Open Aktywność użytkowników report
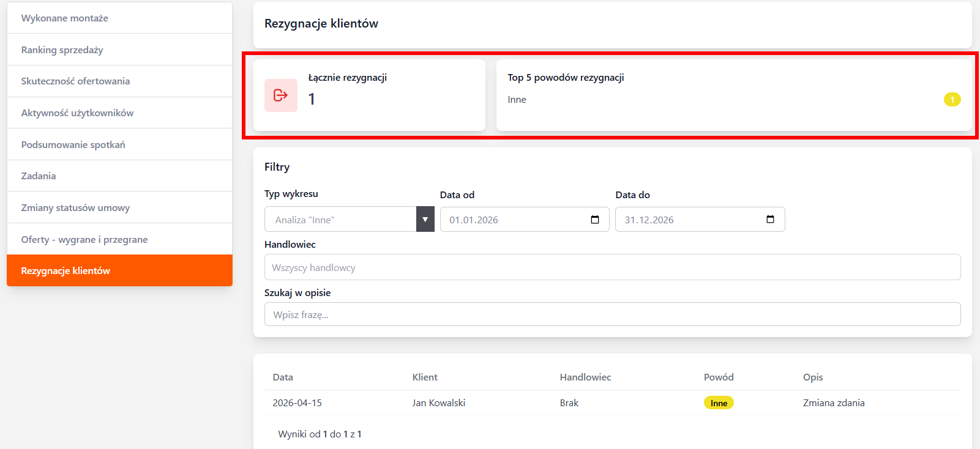The image size is (980, 449). coord(77,113)
